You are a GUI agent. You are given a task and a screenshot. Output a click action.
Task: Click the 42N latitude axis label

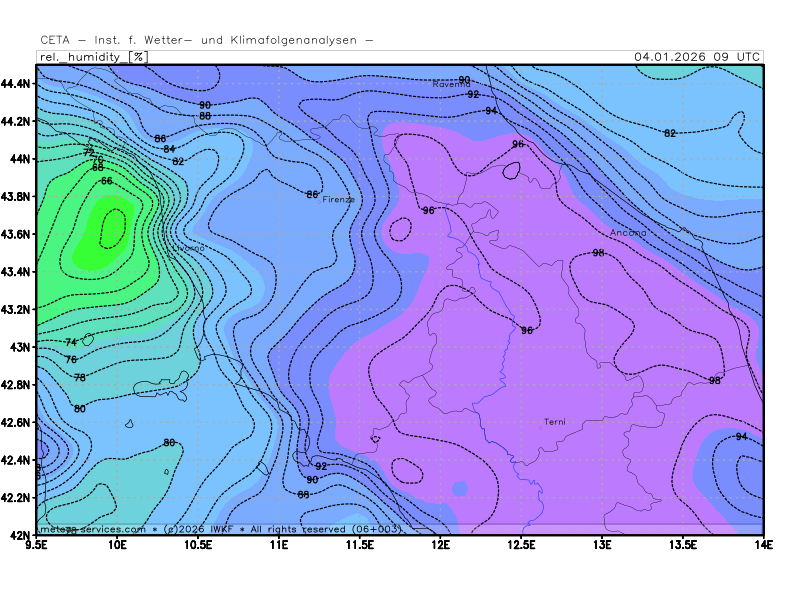20,535
